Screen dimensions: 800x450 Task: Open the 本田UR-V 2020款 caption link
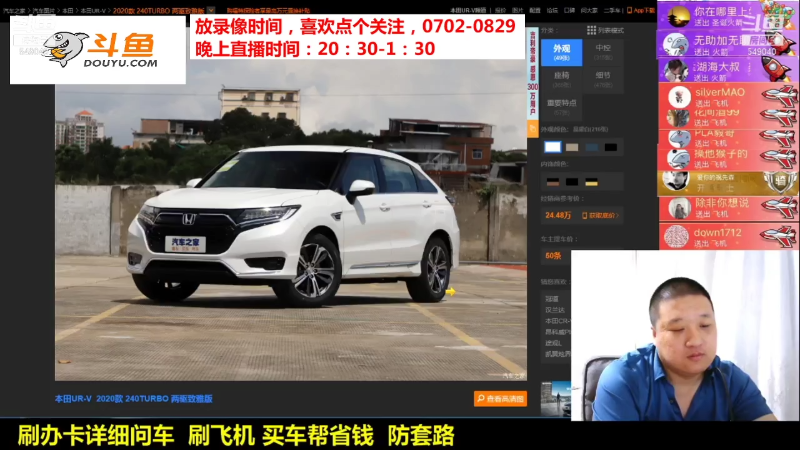tap(134, 398)
